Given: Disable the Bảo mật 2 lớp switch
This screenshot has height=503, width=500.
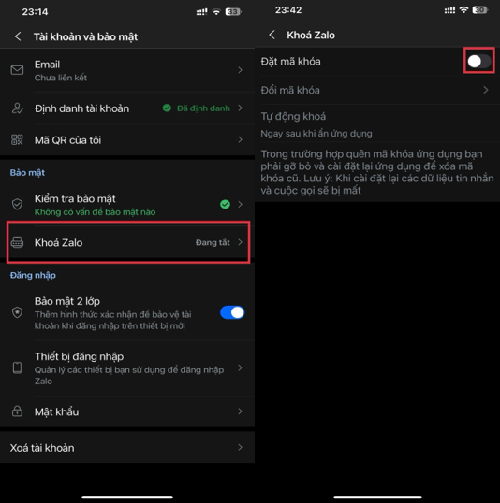Looking at the screenshot, I should (232, 313).
